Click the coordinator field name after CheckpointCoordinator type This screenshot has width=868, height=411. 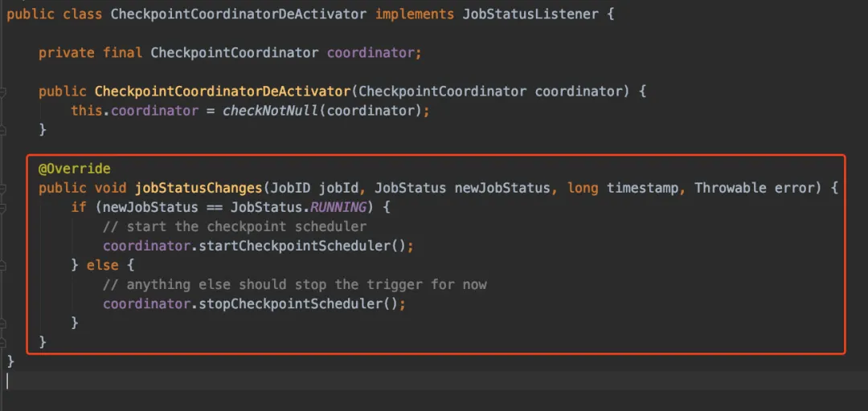(x=371, y=53)
